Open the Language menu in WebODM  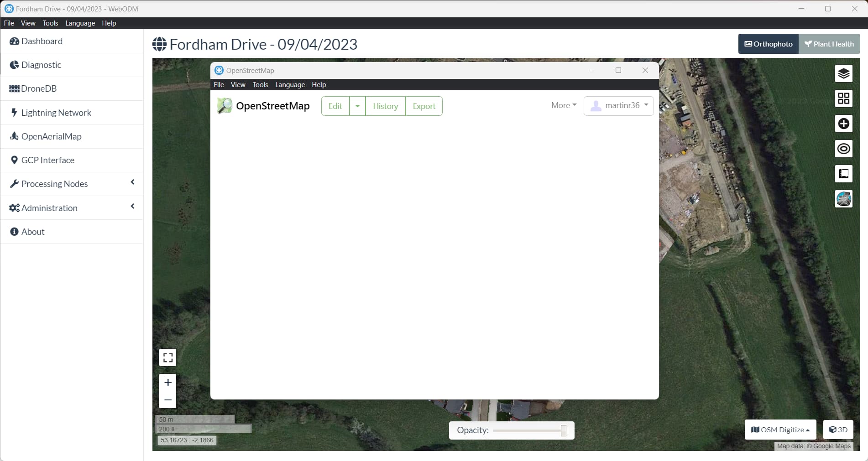point(80,23)
